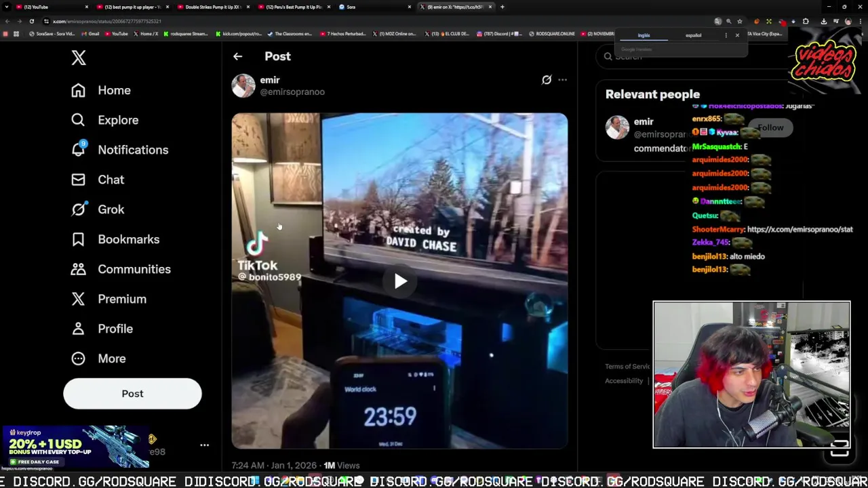868x488 pixels.
Task: Open the More circle icon
Action: [x=78, y=359]
